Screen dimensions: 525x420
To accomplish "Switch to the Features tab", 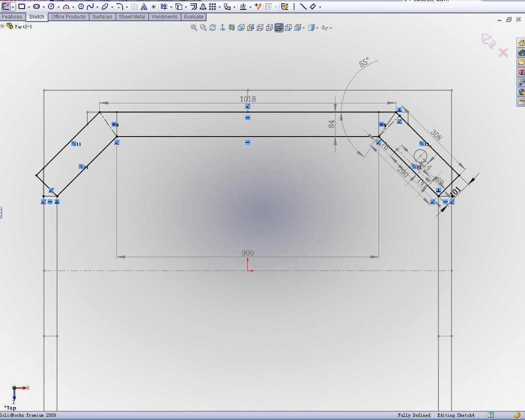I will click(12, 17).
